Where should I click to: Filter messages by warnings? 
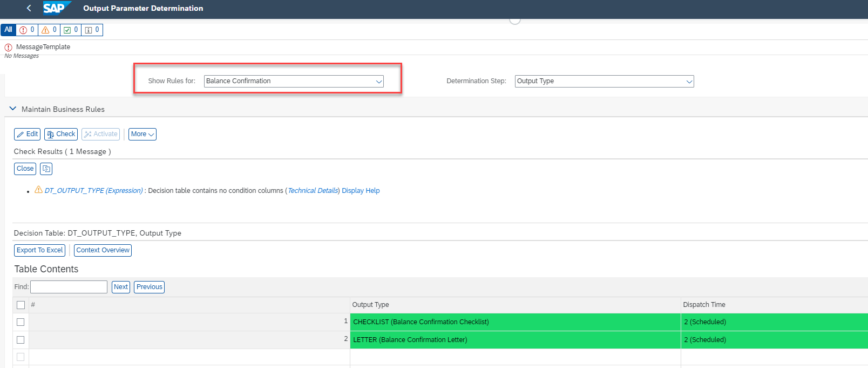tap(49, 30)
